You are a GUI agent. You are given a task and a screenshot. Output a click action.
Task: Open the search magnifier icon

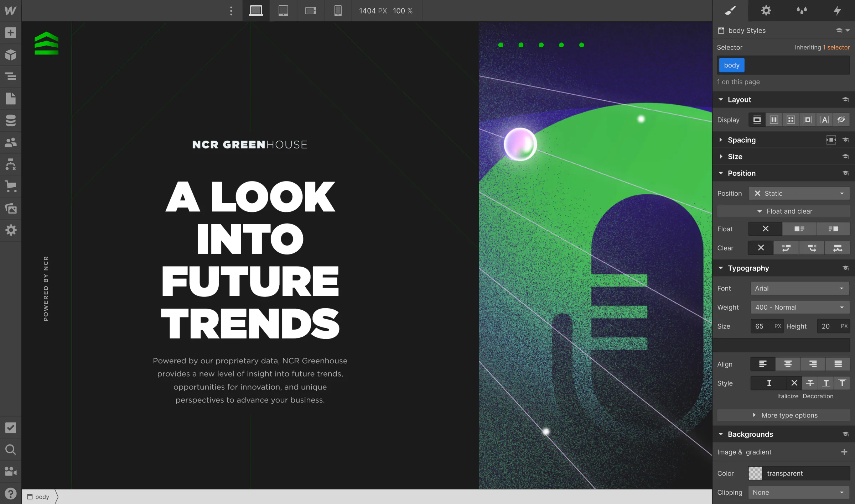pyautogui.click(x=11, y=450)
